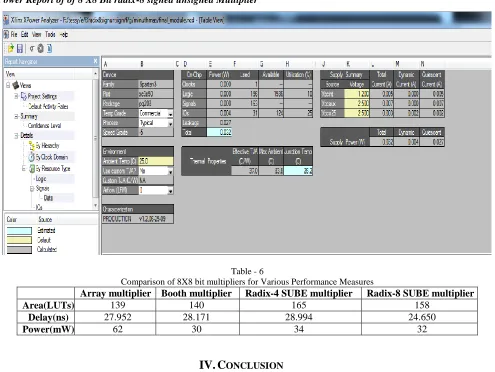Click the Default yellow color swatch

coord(19,240)
